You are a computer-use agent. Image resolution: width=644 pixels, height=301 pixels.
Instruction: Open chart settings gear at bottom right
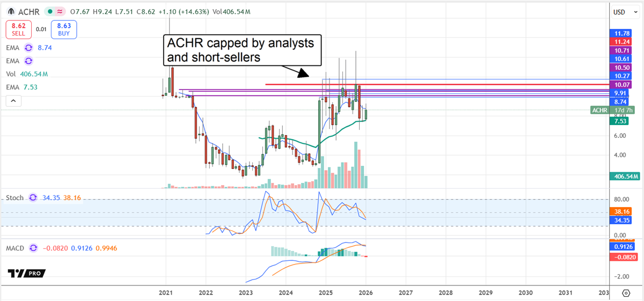pyautogui.click(x=626, y=293)
